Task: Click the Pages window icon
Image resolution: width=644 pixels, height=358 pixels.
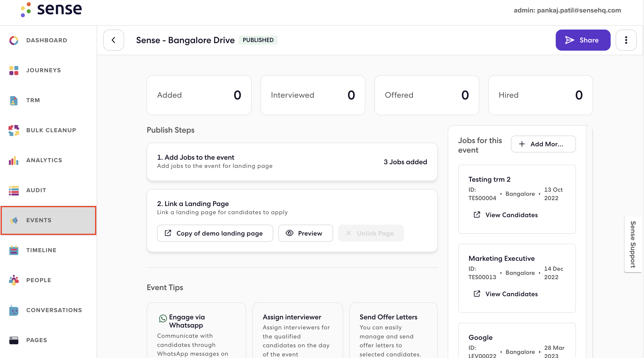Action: [x=14, y=340]
